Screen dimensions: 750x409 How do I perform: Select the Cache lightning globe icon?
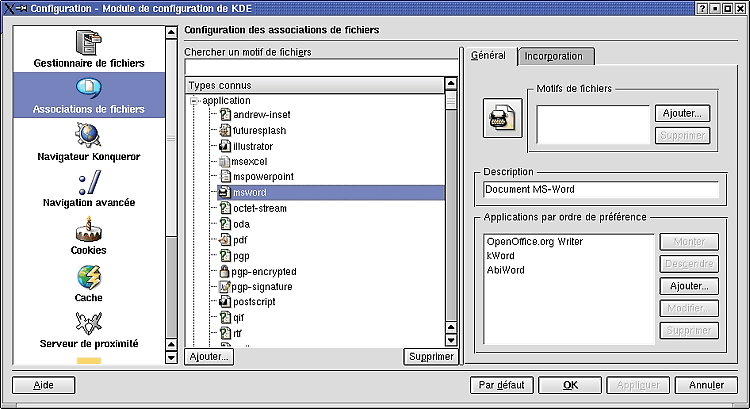tap(89, 277)
